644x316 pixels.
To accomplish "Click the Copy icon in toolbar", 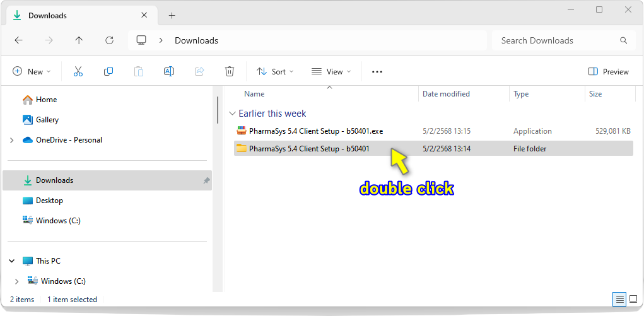I will (108, 71).
